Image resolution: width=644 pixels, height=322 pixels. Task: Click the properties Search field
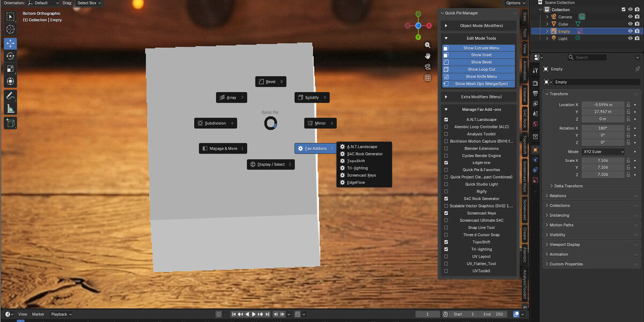[x=591, y=57]
